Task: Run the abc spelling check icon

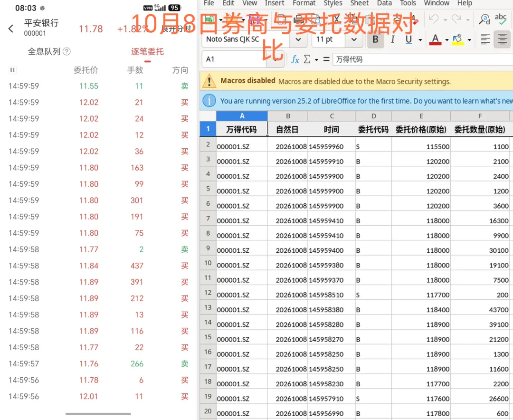Action: pyautogui.click(x=501, y=19)
